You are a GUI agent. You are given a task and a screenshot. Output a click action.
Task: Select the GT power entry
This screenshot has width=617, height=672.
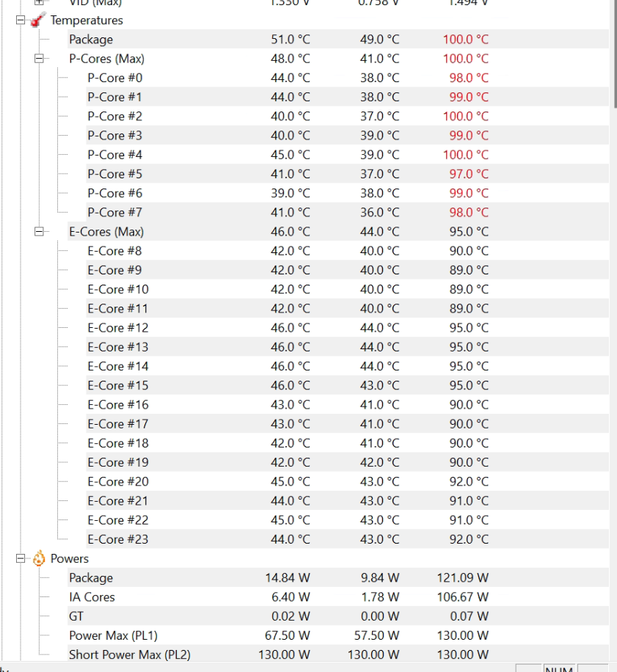pyautogui.click(x=76, y=616)
